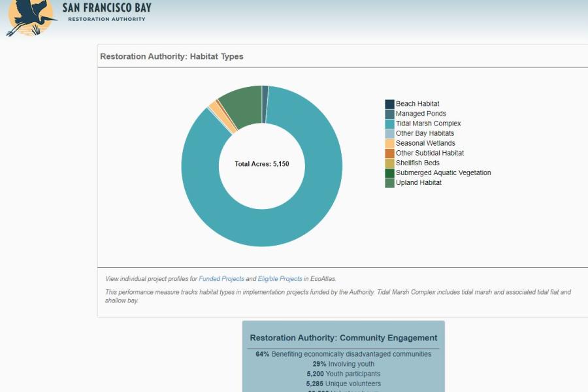Click the 64% Benefiting economically disadvantaged communities line
Viewport: 588px width, 392px height.
(x=344, y=354)
